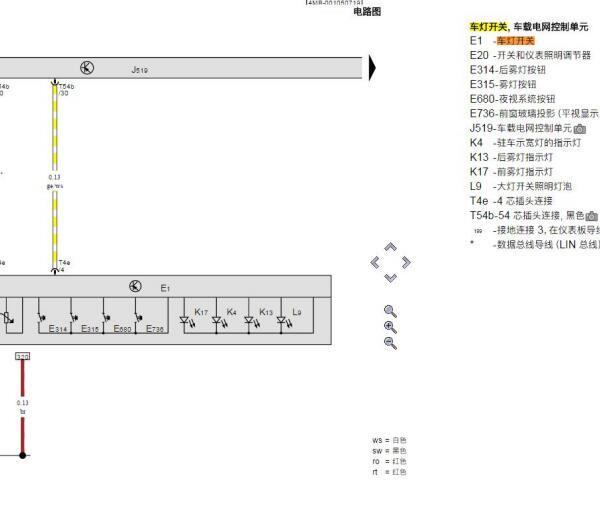Click the plain magnifier reset-zoom icon
600x506 pixels.
pos(390,312)
